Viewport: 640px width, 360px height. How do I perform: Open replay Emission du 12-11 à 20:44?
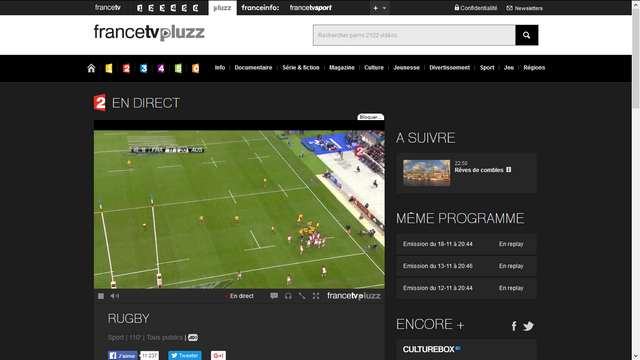click(466, 288)
